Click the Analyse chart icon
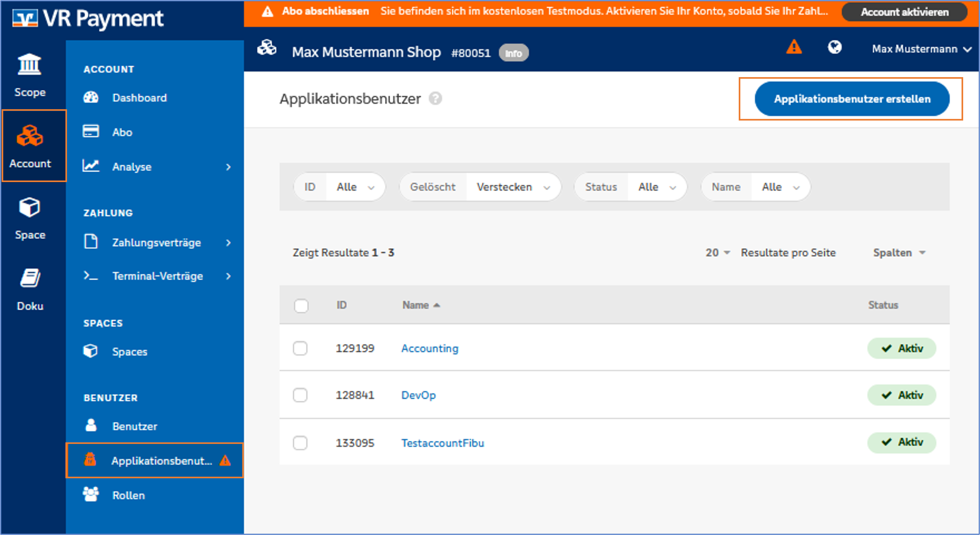Screen dimensions: 980x535 pyautogui.click(x=91, y=166)
